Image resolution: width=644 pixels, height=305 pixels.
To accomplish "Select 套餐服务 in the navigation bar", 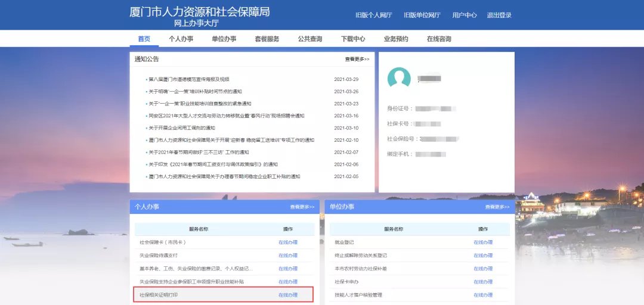I will [x=267, y=39].
